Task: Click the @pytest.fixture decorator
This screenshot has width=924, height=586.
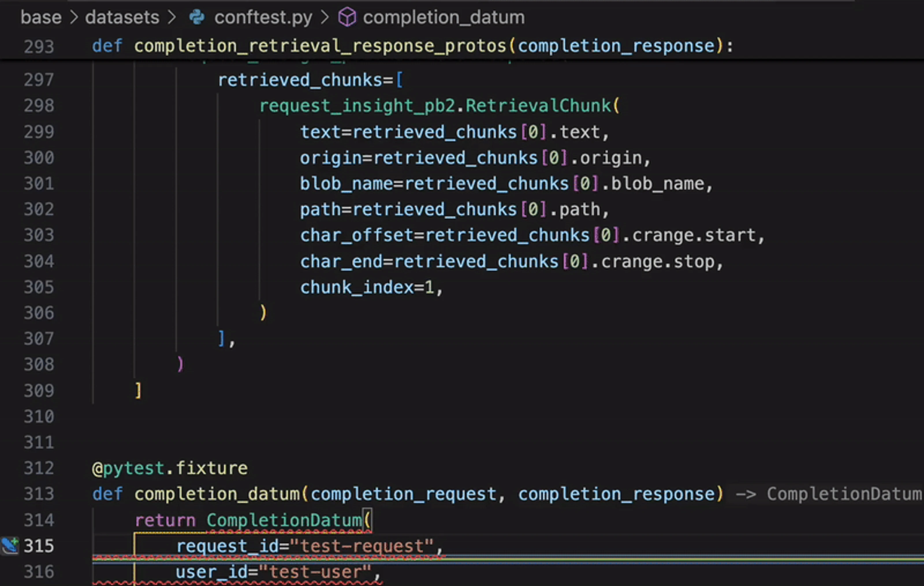Action: pos(169,468)
